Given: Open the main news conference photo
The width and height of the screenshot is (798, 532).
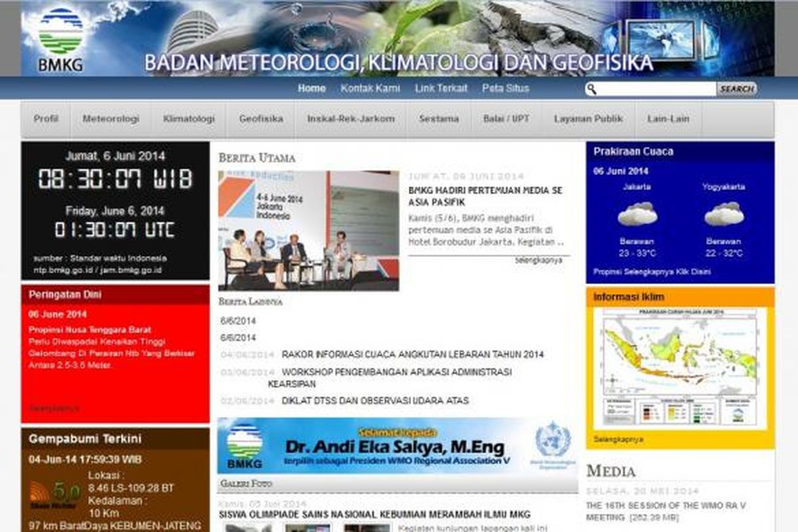Looking at the screenshot, I should pyautogui.click(x=309, y=231).
